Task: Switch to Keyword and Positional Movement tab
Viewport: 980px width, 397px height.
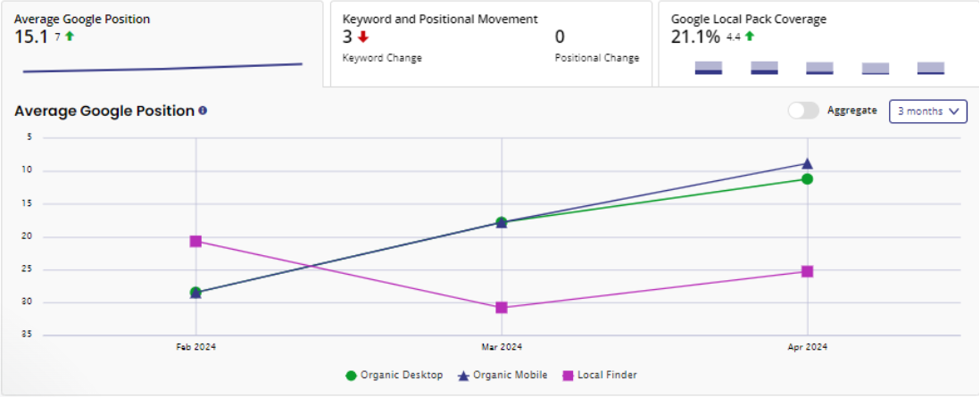Action: click(x=491, y=44)
